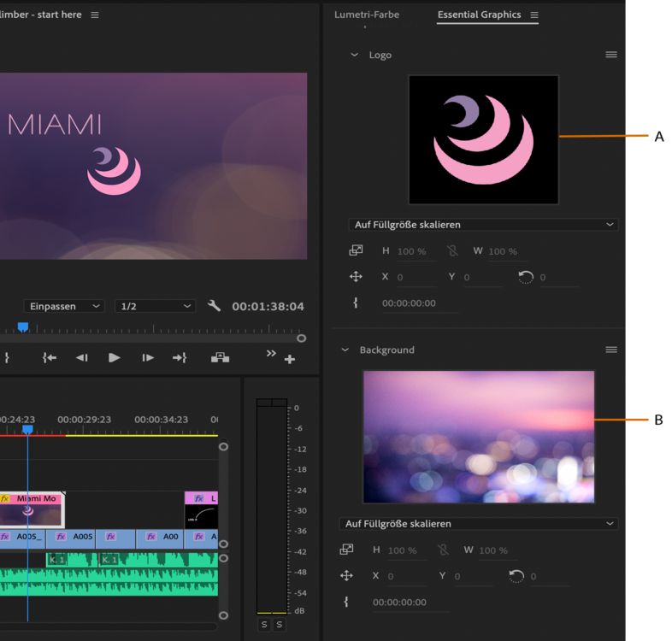Open the button editor plus icon
Screen dimensions: 672x641
290,359
